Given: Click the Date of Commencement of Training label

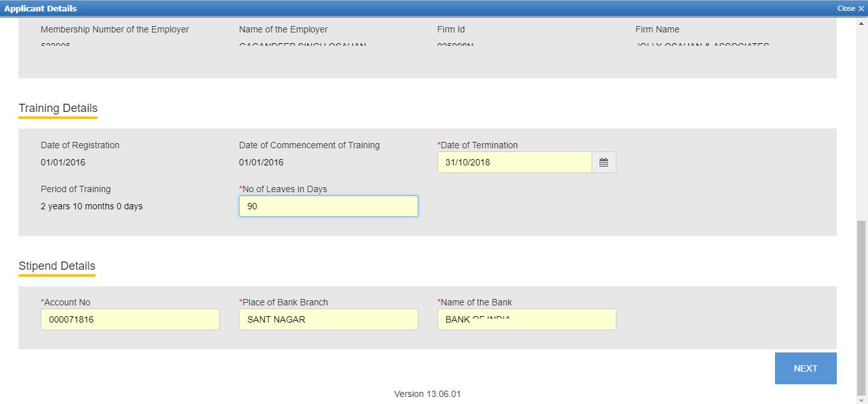Looking at the screenshot, I should [309, 145].
